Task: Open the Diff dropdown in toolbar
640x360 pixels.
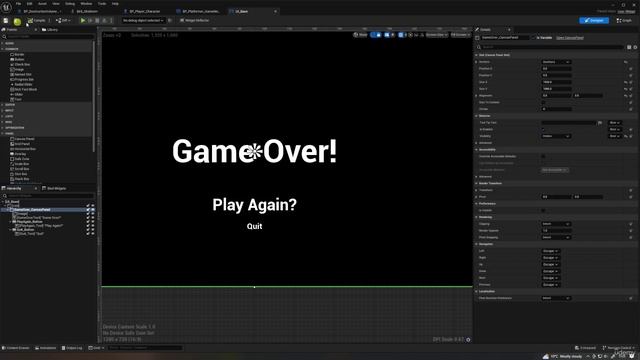Action: pos(63,20)
